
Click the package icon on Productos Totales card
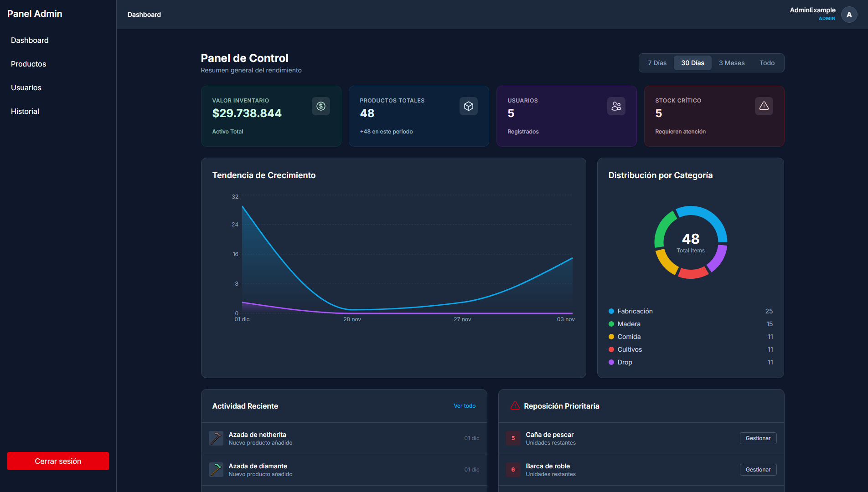pos(469,106)
